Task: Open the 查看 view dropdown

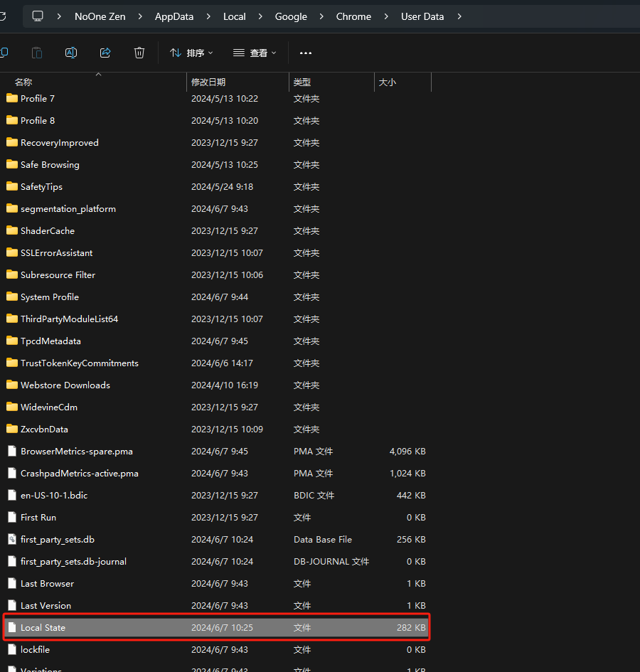Action: pyautogui.click(x=255, y=53)
